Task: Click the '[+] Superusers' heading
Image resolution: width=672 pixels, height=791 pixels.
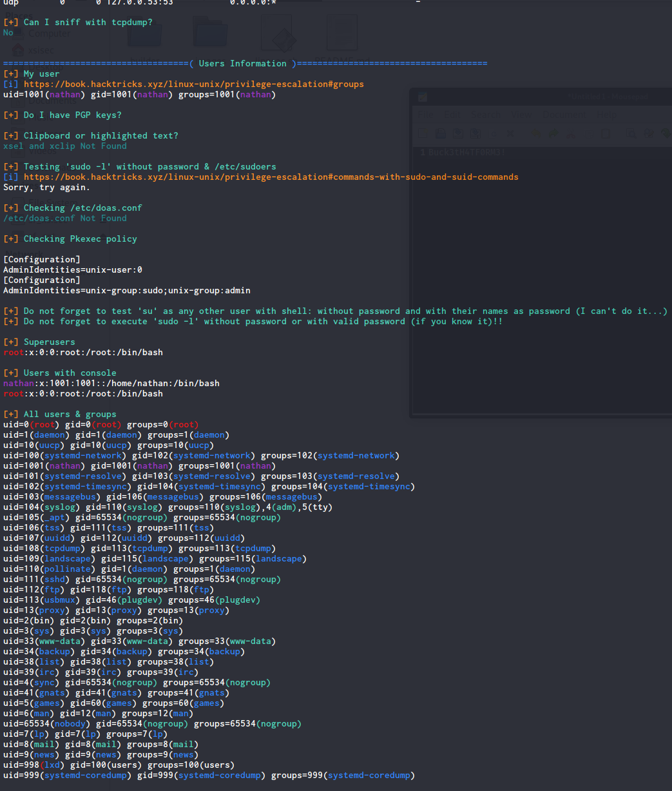Action: [x=39, y=342]
